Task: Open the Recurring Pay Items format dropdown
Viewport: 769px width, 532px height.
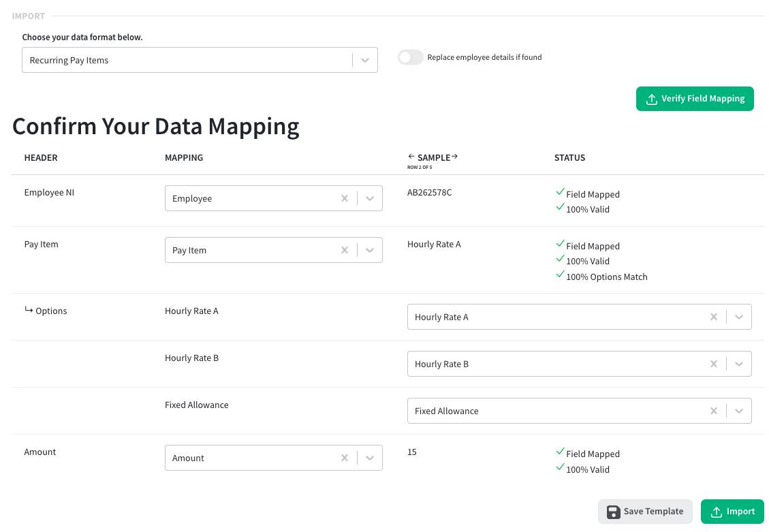Action: [200, 61]
